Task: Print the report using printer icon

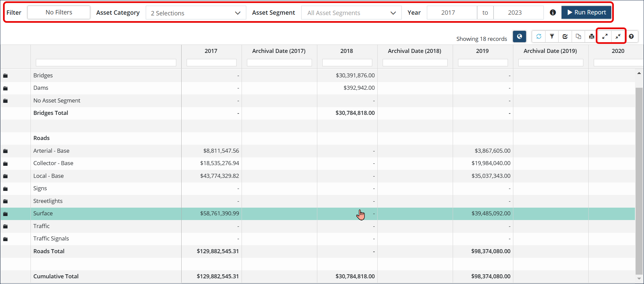Action: click(x=591, y=37)
